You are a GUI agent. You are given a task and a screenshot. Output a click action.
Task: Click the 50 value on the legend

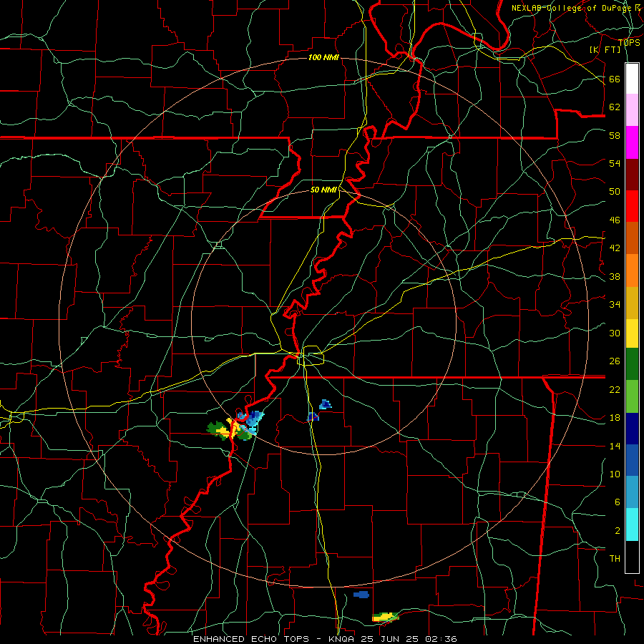tap(615, 192)
